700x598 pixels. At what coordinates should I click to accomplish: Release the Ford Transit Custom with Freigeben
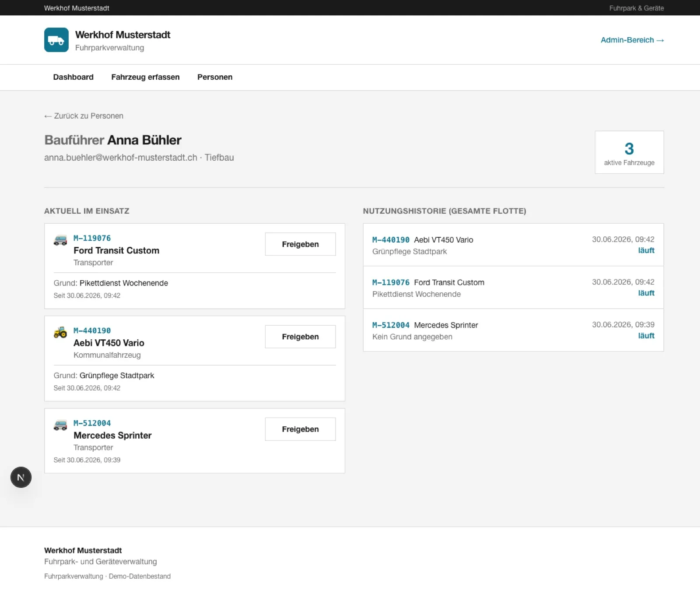(300, 244)
